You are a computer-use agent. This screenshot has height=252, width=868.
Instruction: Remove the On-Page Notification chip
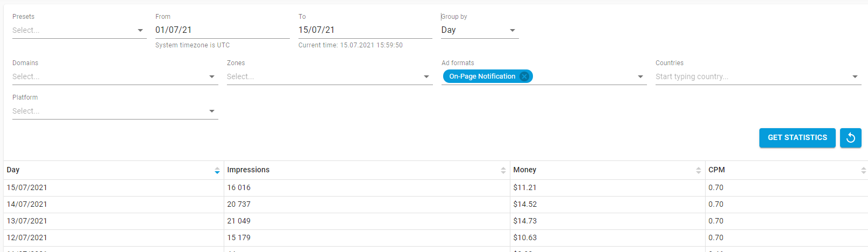pyautogui.click(x=524, y=76)
